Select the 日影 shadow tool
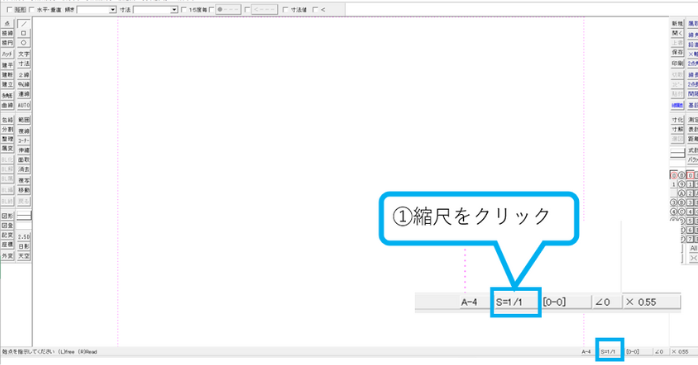Screen dimensions: 698x365 pos(24,246)
